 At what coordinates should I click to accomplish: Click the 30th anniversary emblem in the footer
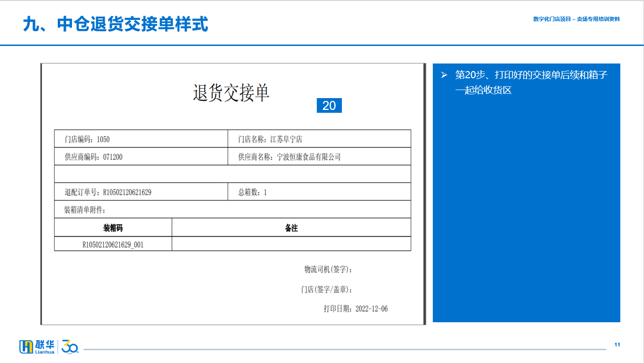(x=70, y=346)
